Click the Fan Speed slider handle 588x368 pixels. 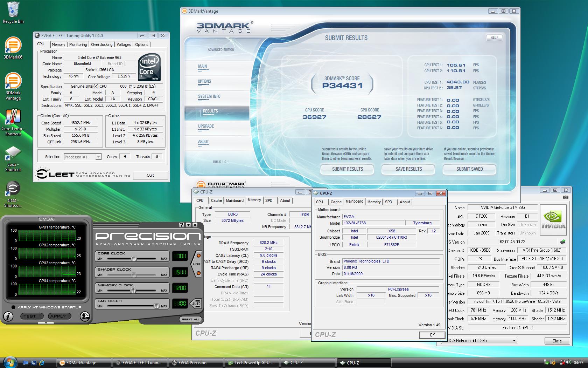tap(156, 306)
